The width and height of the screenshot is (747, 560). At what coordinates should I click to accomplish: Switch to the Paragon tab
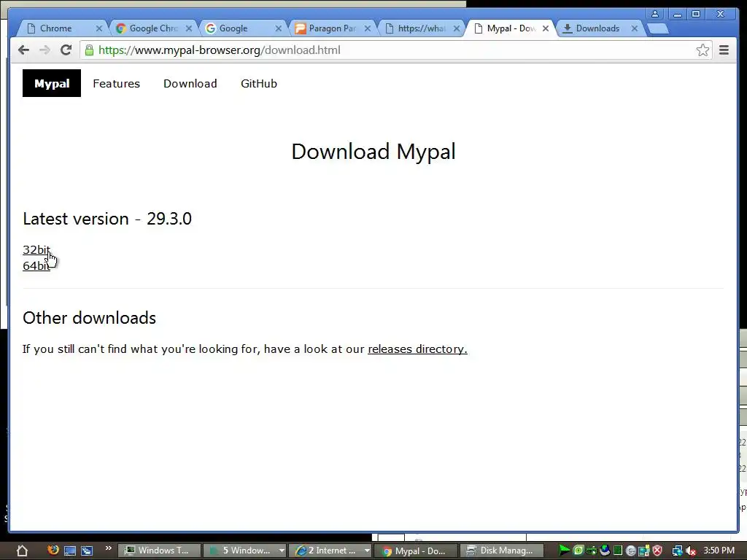click(x=325, y=28)
